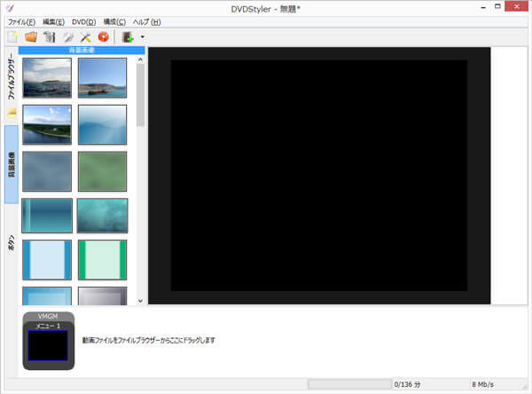Open settings with wrench and screwdriver icon
Image resolution: width=532 pixels, height=394 pixels.
click(86, 36)
